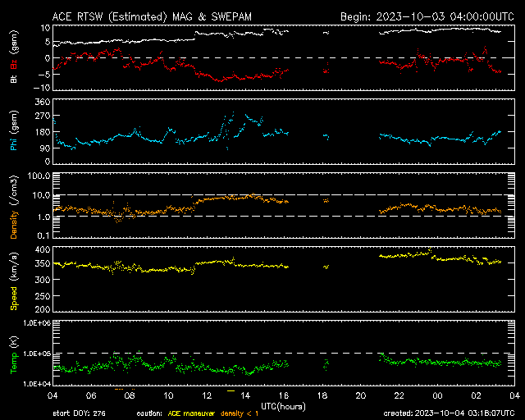Click the "10" hour tick on the time axis
Viewport: 525px width, 420px height.
coord(168,395)
